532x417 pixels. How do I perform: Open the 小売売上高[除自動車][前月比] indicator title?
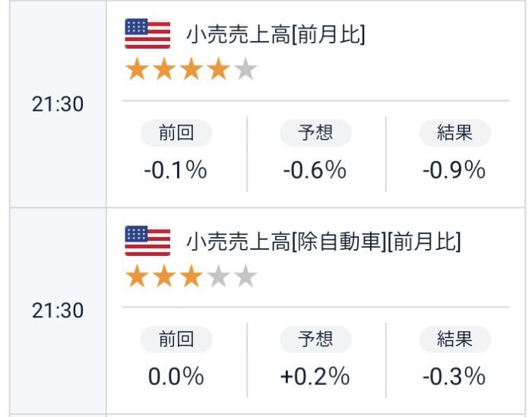(324, 242)
